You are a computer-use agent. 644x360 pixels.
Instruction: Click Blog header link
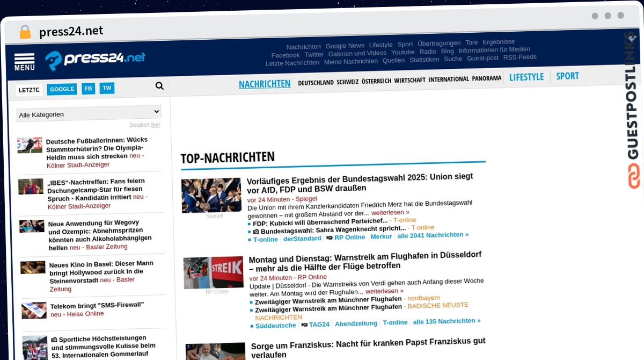[x=447, y=51]
